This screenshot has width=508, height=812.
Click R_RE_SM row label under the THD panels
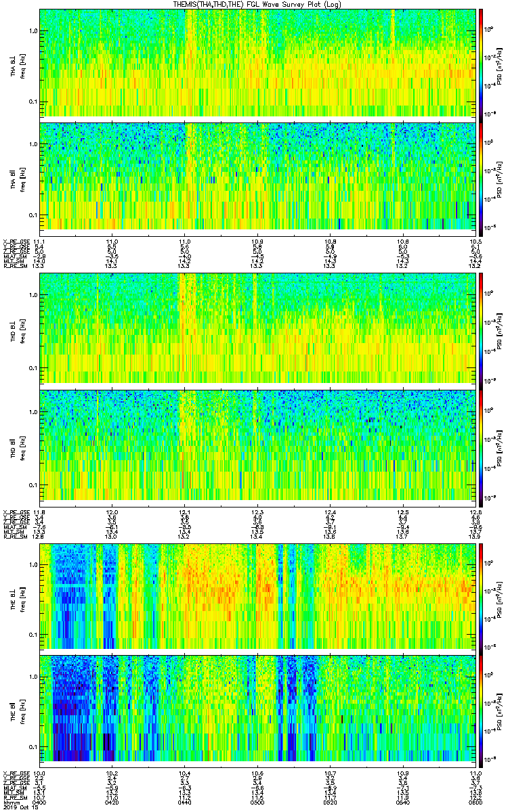14,536
